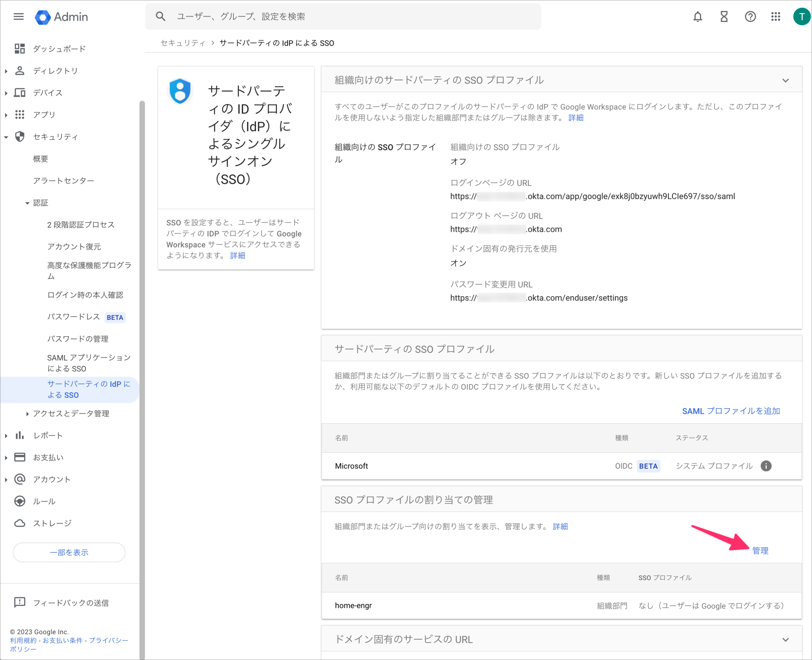Expand the ディレクトリ sidebar section
The height and width of the screenshot is (660, 812).
click(x=5, y=70)
